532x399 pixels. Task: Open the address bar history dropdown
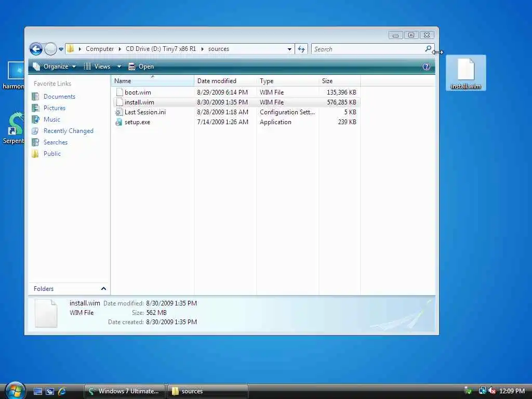point(289,49)
